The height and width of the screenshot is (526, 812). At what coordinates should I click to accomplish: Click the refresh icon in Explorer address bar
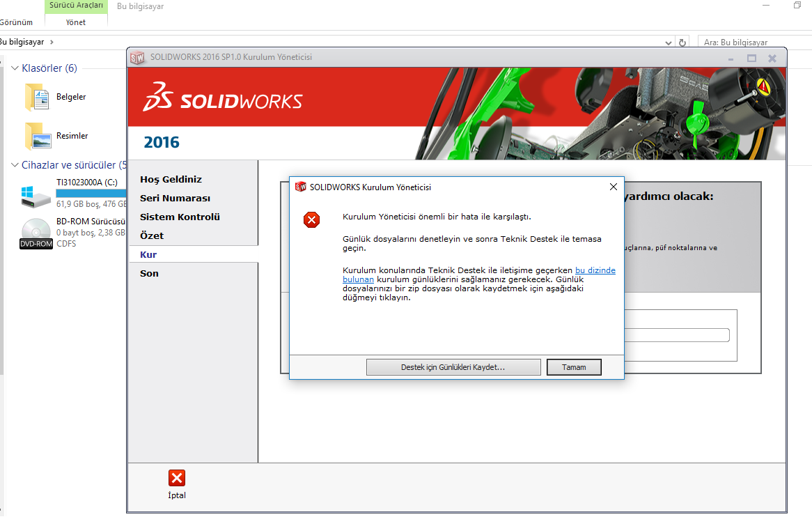point(682,42)
